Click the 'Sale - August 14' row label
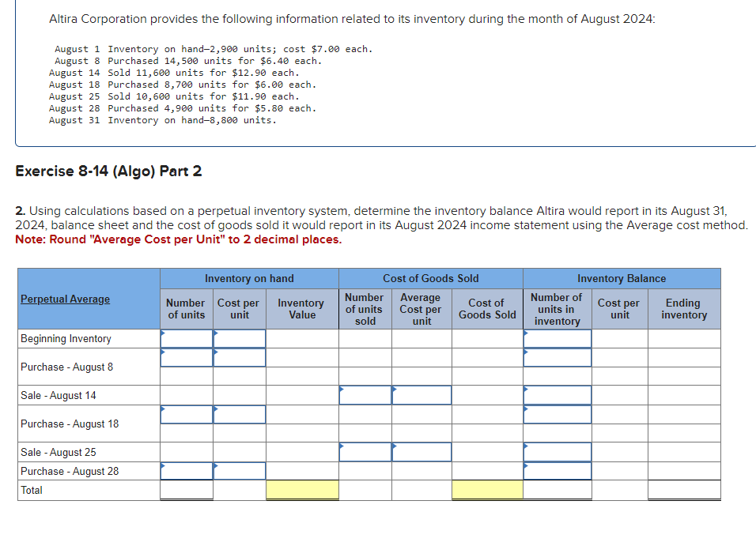756x546 pixels. (59, 396)
